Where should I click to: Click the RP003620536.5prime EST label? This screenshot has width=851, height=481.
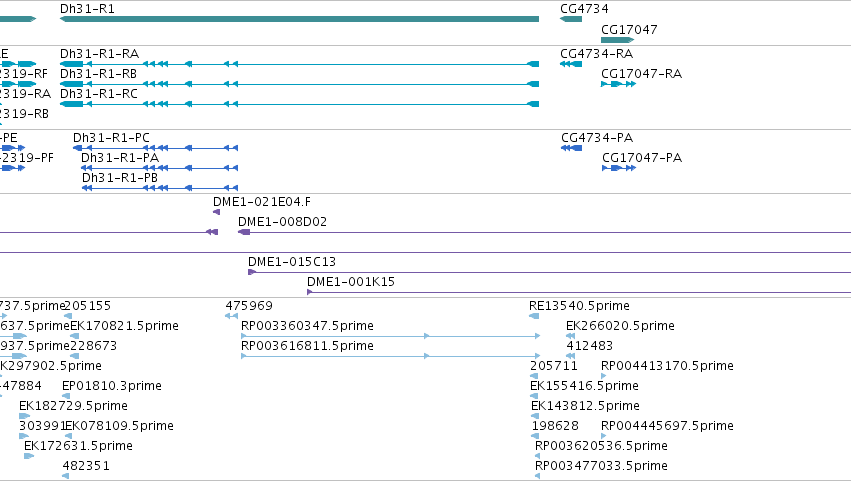point(601,446)
